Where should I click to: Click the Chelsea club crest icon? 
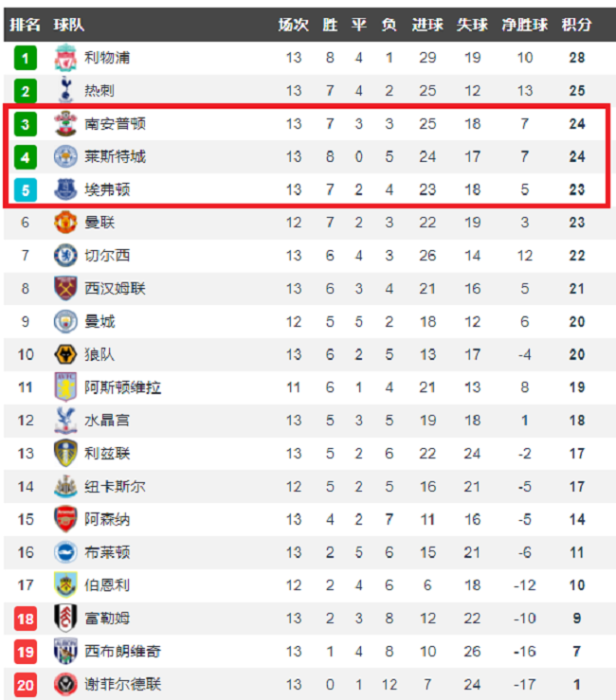(64, 256)
